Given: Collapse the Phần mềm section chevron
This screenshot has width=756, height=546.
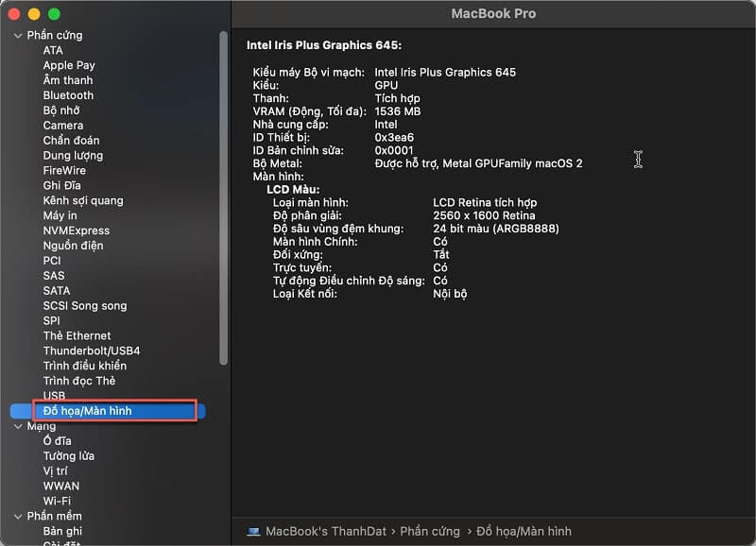Looking at the screenshot, I should coord(18,517).
